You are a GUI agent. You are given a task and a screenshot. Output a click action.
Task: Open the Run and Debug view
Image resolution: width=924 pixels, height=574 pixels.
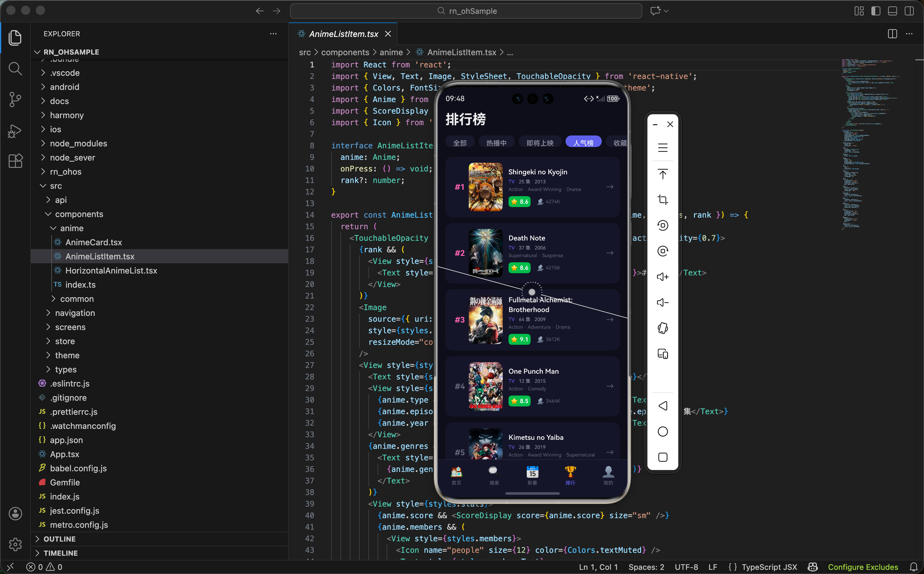tap(15, 131)
